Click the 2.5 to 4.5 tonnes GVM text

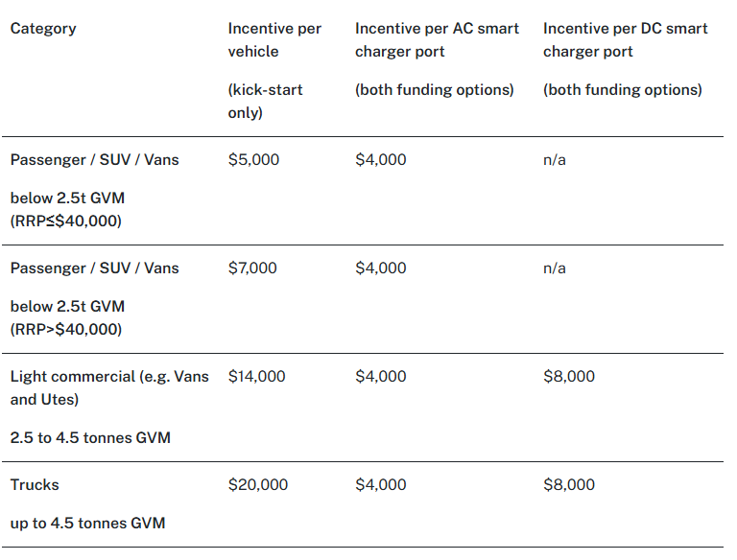[x=90, y=438]
